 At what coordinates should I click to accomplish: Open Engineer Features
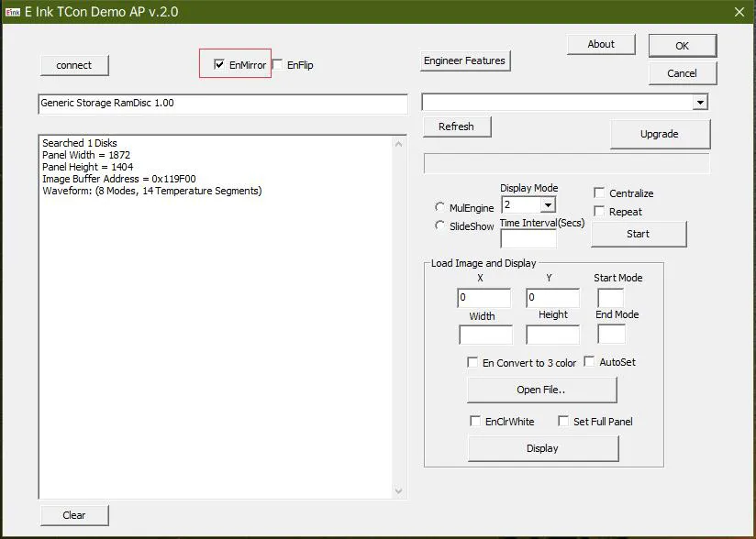[x=465, y=60]
